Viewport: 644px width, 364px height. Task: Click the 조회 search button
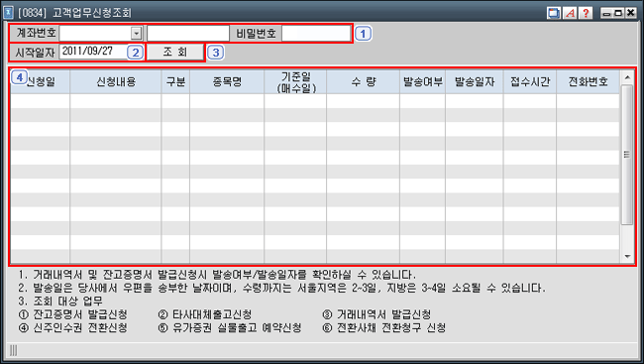[x=175, y=52]
